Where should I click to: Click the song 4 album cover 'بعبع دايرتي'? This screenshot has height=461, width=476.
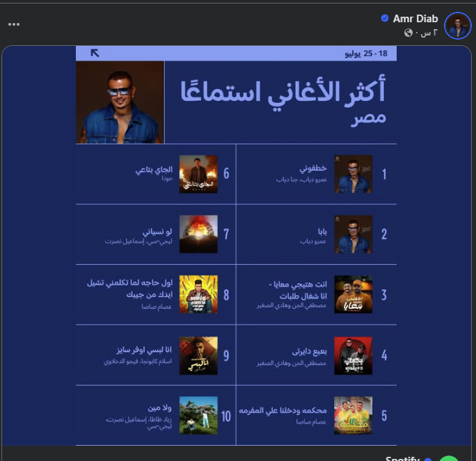tap(353, 355)
